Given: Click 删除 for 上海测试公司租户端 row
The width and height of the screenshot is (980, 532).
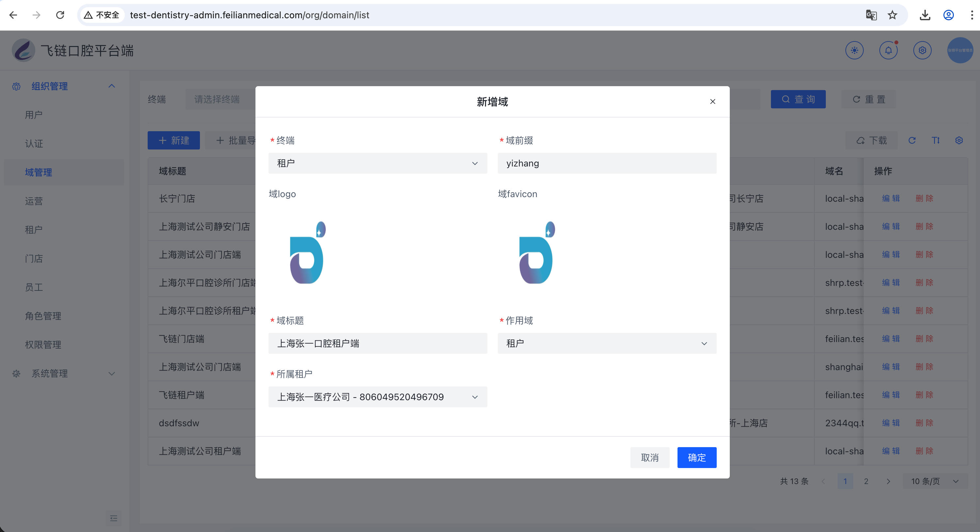Looking at the screenshot, I should pyautogui.click(x=924, y=451).
